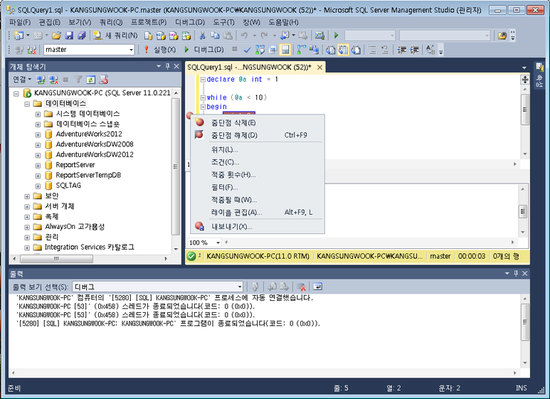
Task: Click the 디버그(D) debug start button in the toolbar
Action: [x=204, y=50]
